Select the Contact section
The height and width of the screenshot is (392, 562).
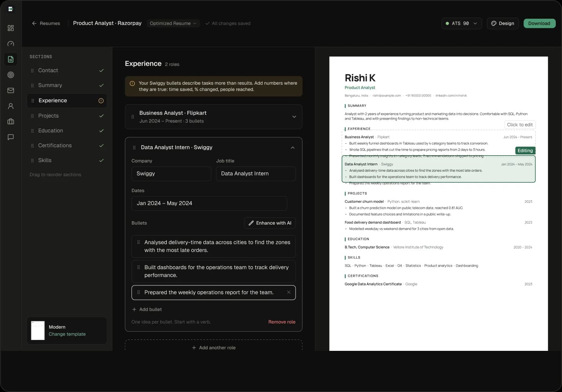click(x=67, y=71)
